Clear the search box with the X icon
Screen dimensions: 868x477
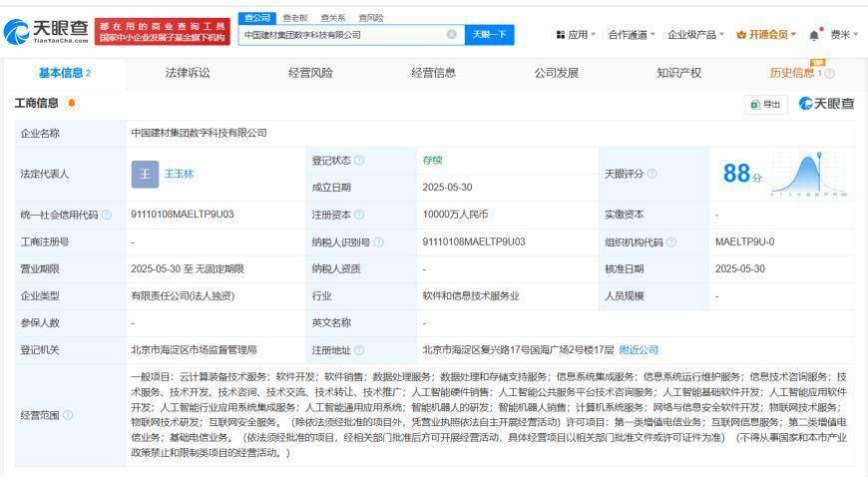point(452,34)
